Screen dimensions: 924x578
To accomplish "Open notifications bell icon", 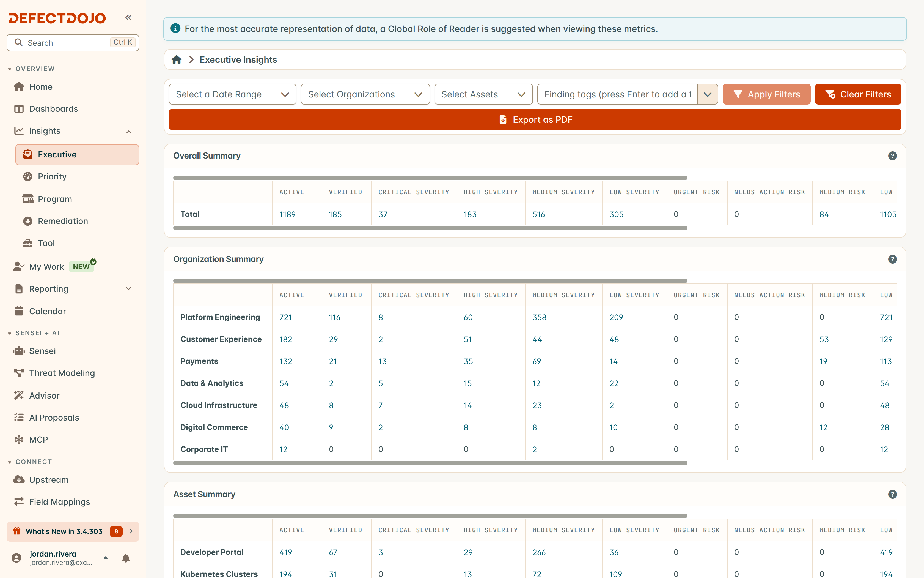I will 126,558.
